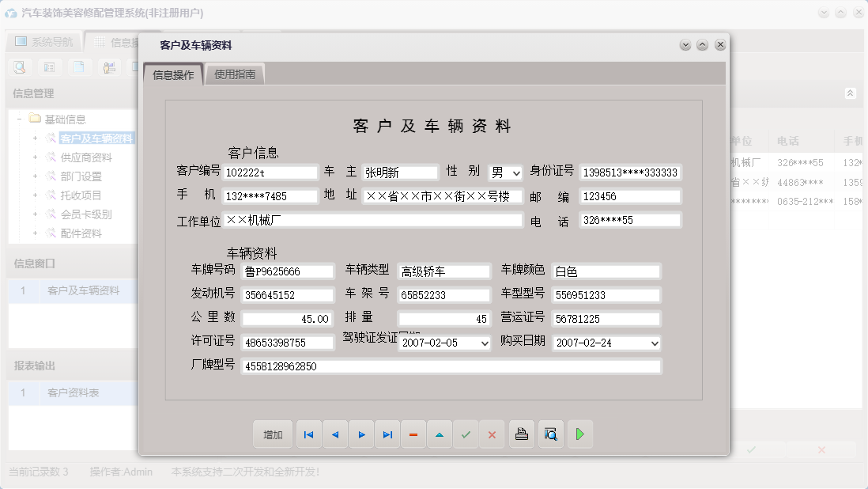Go to the previous record
The image size is (868, 489).
(335, 434)
